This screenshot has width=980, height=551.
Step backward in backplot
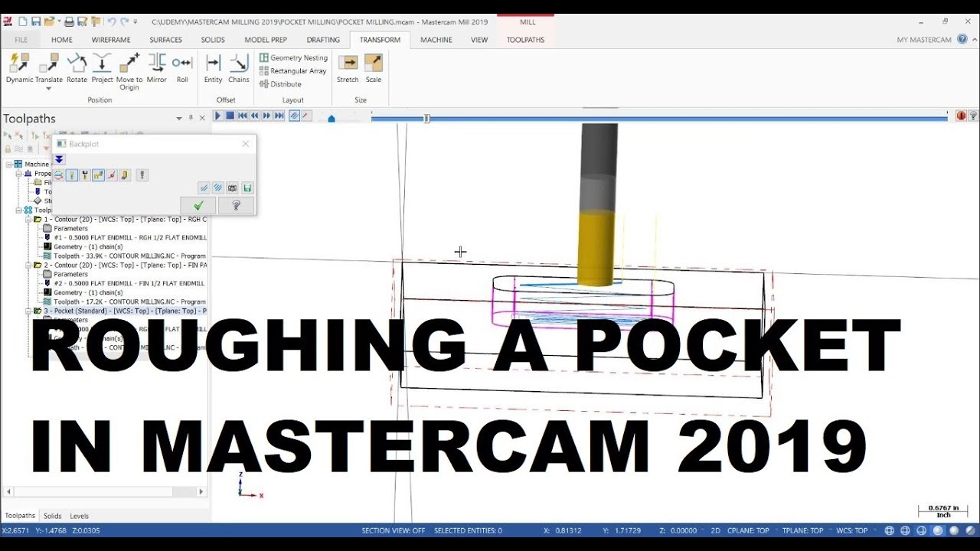click(255, 116)
